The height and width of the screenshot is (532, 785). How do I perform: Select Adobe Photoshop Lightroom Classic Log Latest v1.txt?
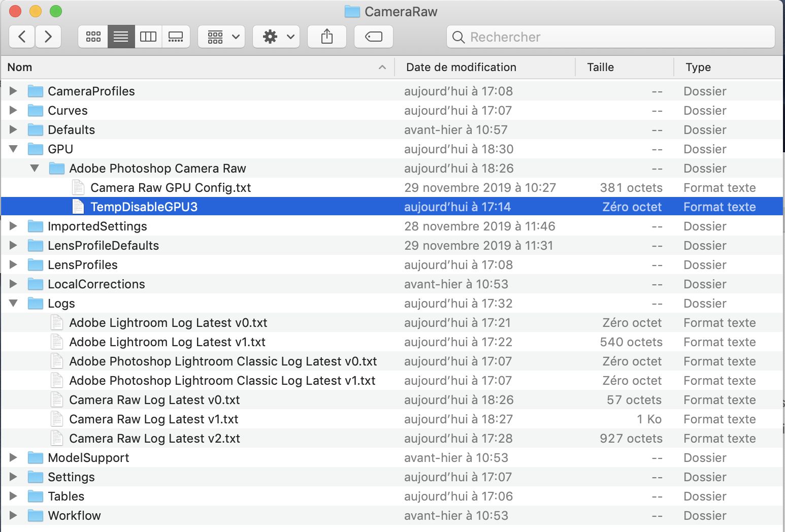(x=222, y=380)
